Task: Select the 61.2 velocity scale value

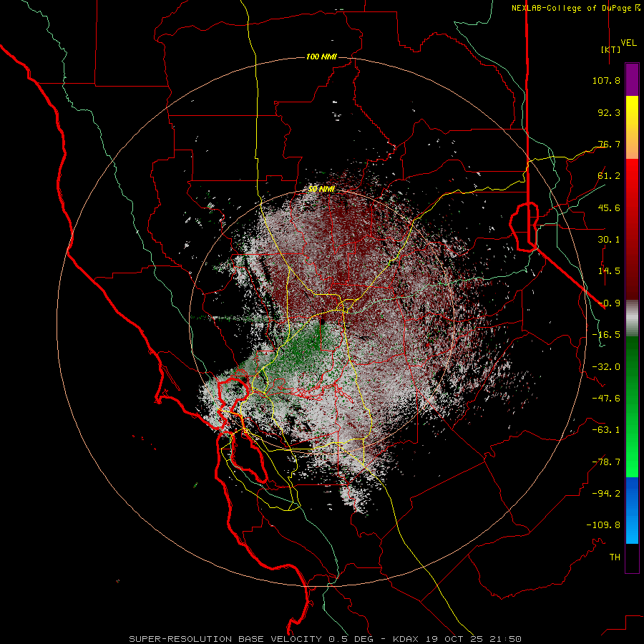Action: coord(609,176)
